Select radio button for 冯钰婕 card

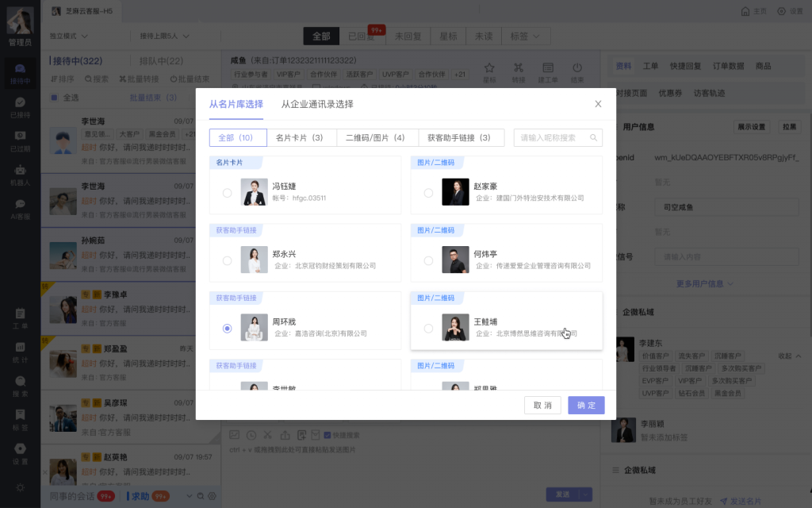tap(227, 193)
